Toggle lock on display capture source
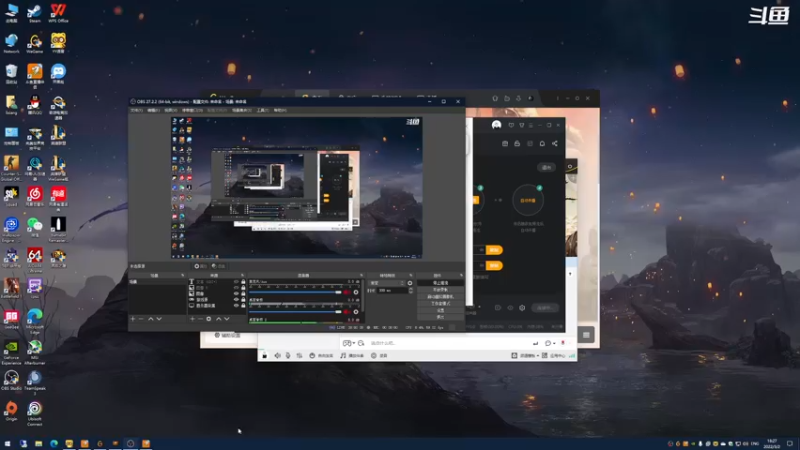The image size is (800, 450). click(x=243, y=306)
